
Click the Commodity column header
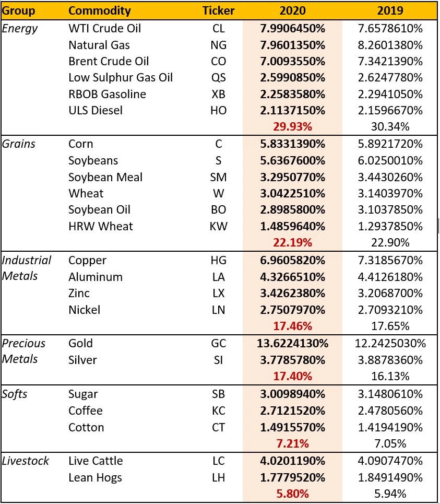101,10
